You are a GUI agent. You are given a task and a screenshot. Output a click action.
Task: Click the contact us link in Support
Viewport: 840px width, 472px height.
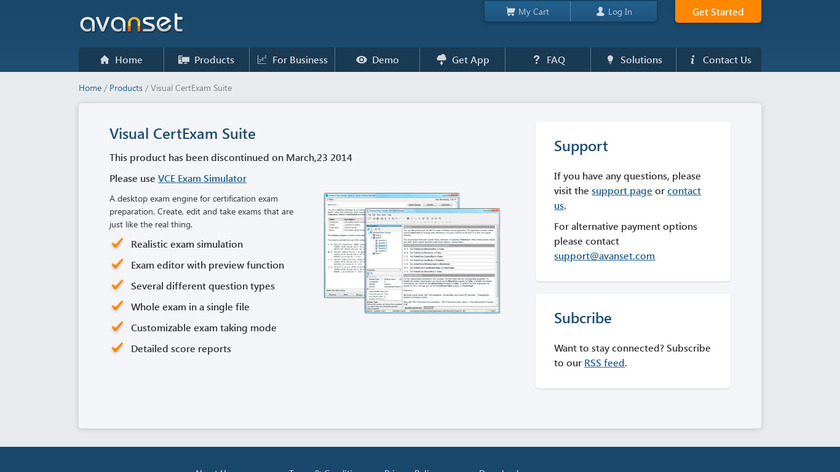pos(684,191)
